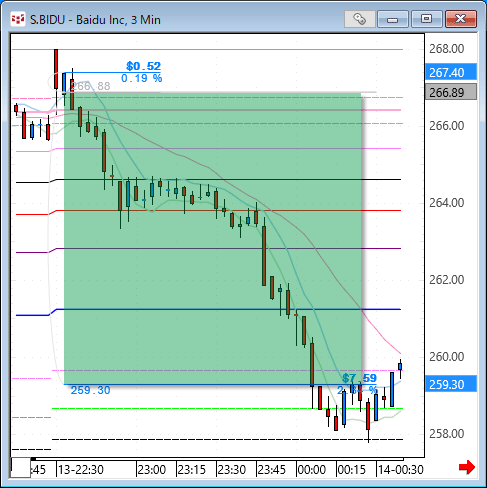Screen dimensions: 487x488
Task: Select the 266.89 price marker
Action: coord(451,92)
